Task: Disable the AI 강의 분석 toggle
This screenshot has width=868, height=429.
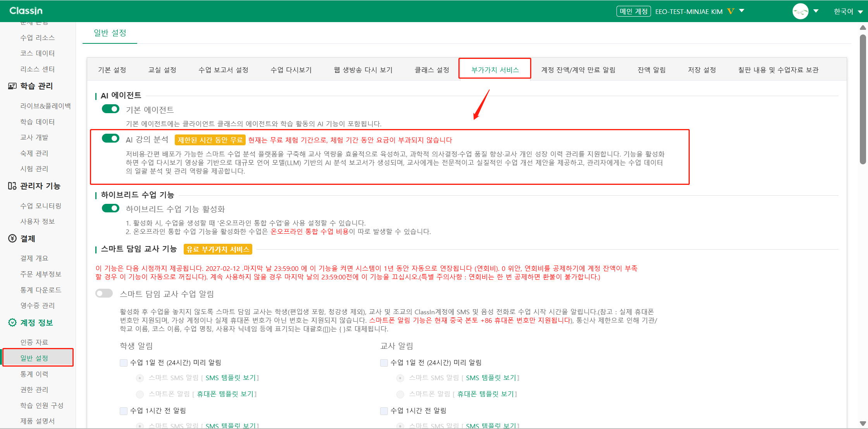Action: pos(110,138)
